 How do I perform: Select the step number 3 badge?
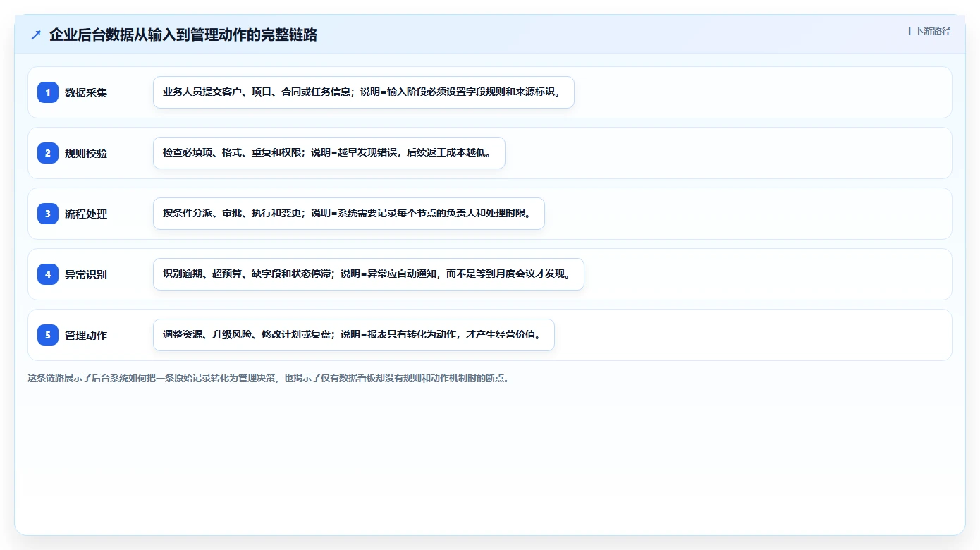coord(48,214)
